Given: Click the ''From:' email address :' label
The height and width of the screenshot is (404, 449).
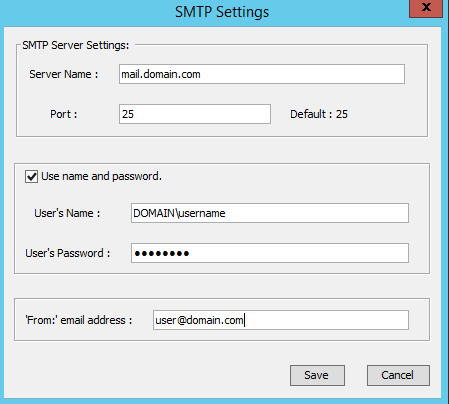Looking at the screenshot, I should [79, 320].
